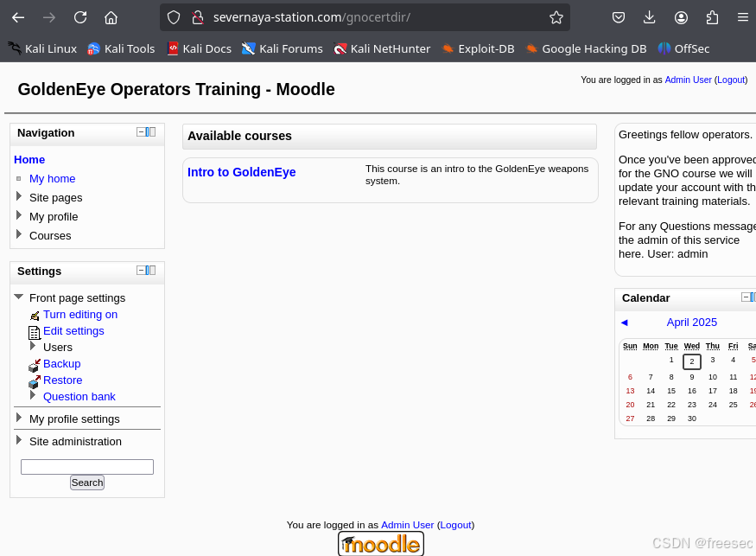Open the Restore link

click(63, 380)
